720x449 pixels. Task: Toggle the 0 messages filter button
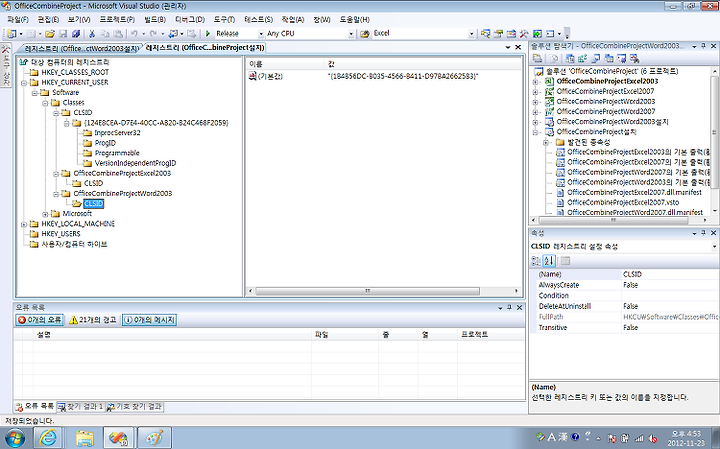(149, 320)
